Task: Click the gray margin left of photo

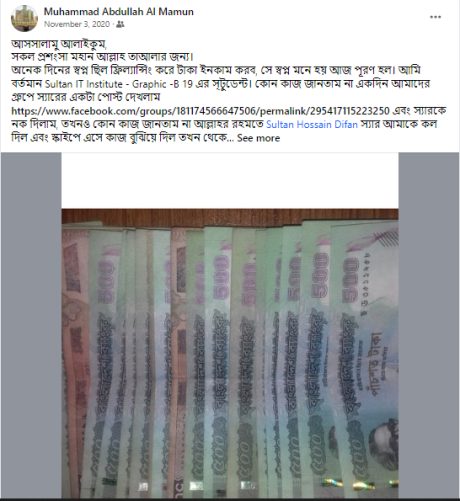Action: coord(31,325)
